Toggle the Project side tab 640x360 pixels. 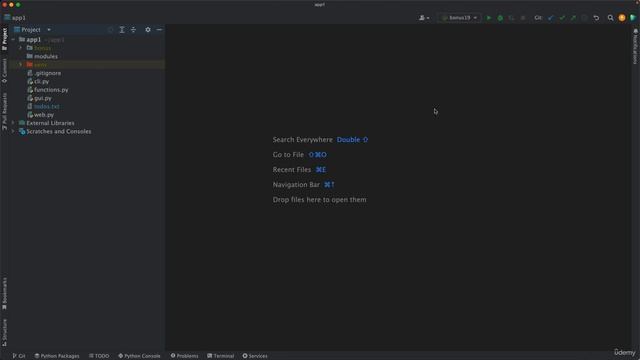[4, 39]
